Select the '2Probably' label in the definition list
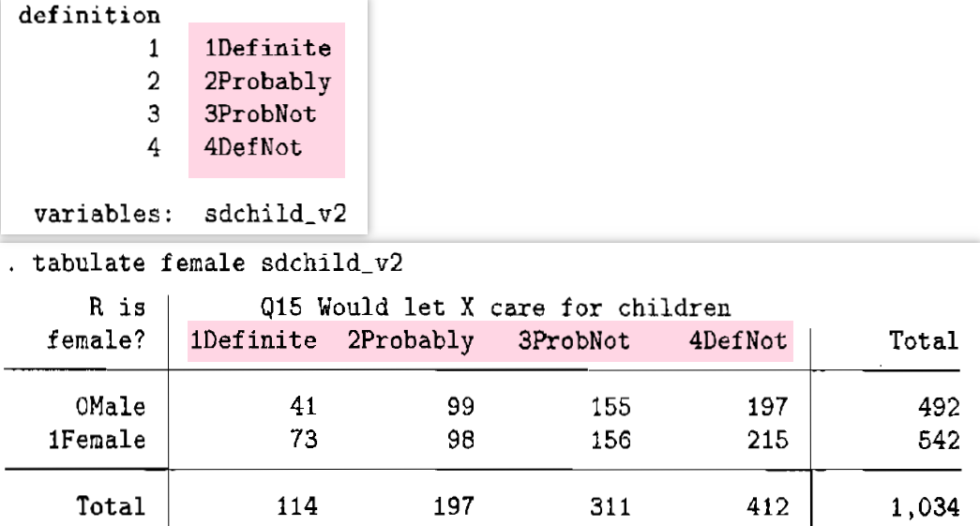Image resolution: width=980 pixels, height=526 pixels. click(x=267, y=82)
